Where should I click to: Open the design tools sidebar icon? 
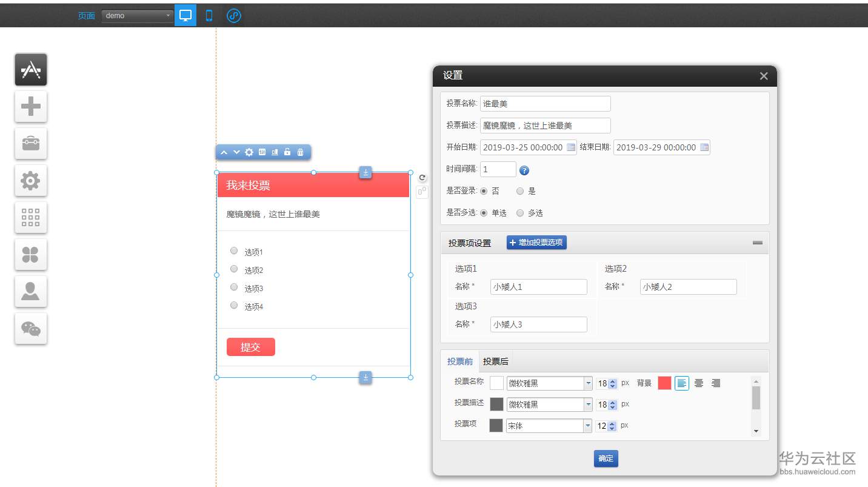(31, 70)
